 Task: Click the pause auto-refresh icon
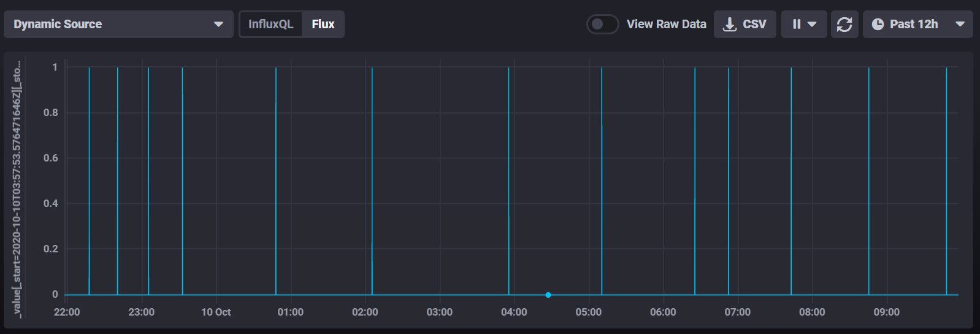(x=796, y=24)
